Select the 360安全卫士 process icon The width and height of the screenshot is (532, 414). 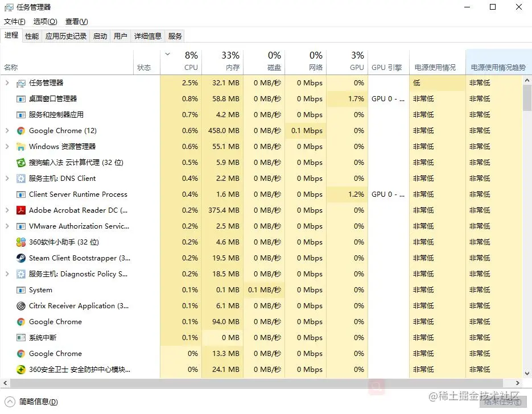(21, 370)
